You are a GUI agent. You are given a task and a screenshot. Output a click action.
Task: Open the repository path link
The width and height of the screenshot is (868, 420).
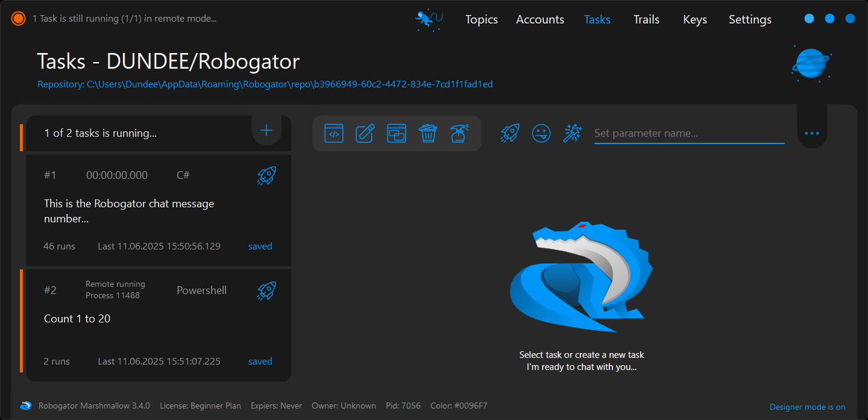point(265,84)
